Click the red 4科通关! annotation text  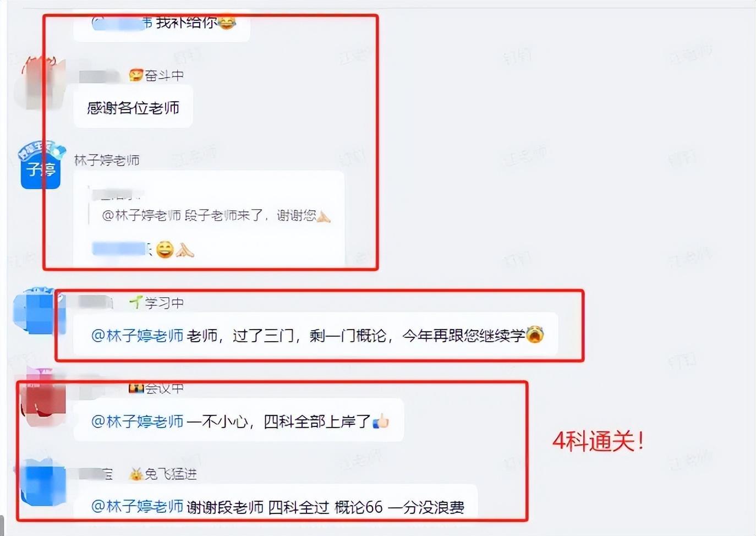[x=598, y=441]
